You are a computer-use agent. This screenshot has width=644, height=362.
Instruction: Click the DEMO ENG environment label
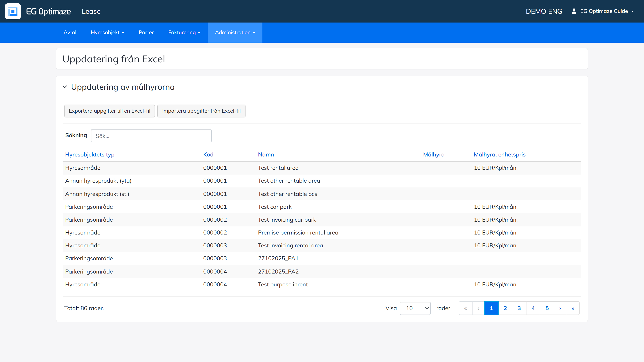point(544,11)
